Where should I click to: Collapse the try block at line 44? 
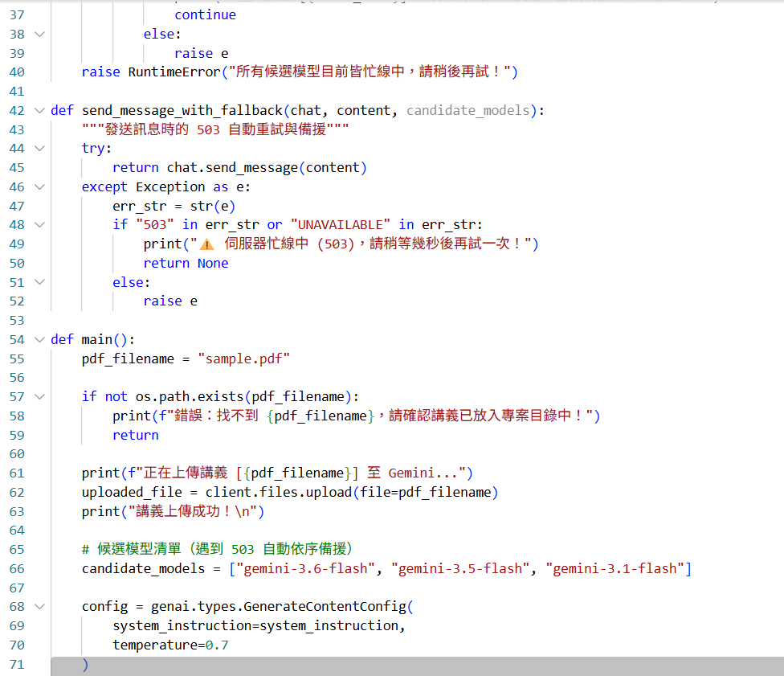[39, 148]
